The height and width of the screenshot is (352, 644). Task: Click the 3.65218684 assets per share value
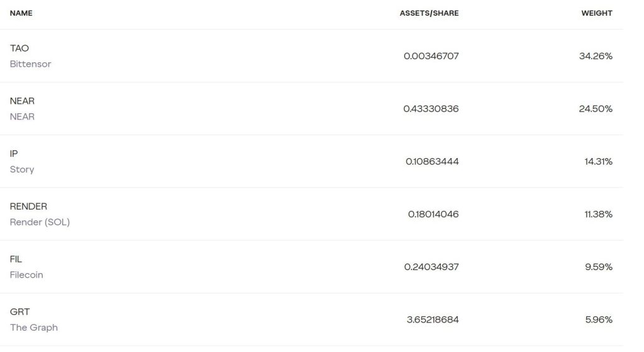coord(432,320)
